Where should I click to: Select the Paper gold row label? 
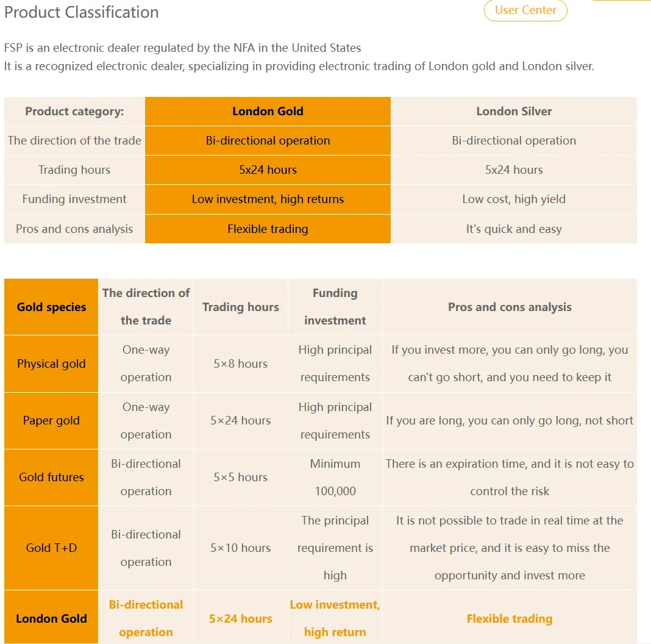pyautogui.click(x=51, y=420)
